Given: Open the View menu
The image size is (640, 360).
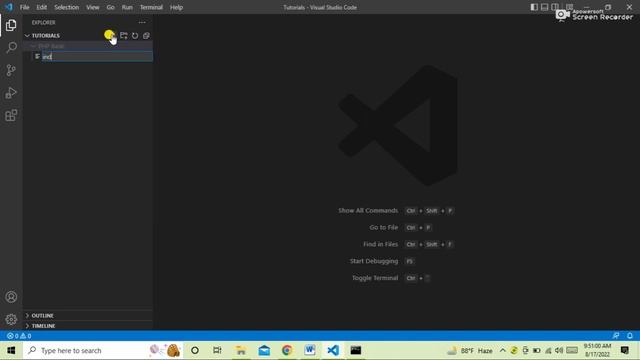Looking at the screenshot, I should [93, 7].
